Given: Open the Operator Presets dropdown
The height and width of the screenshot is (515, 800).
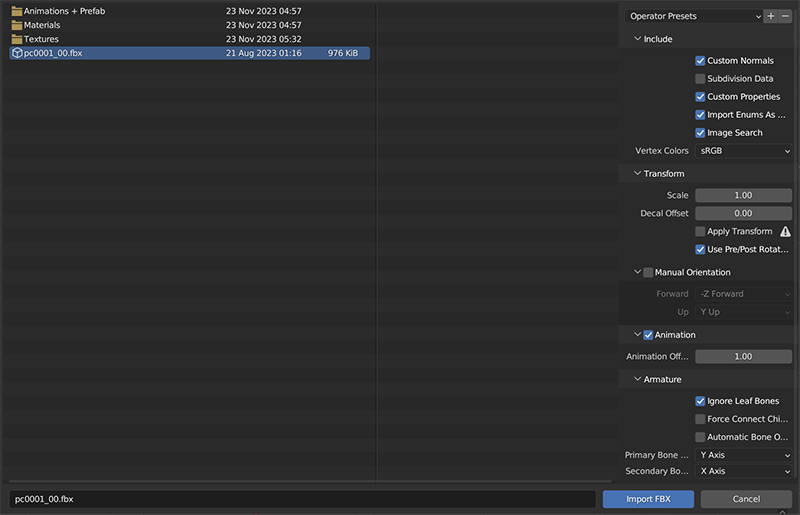Looking at the screenshot, I should coord(693,16).
